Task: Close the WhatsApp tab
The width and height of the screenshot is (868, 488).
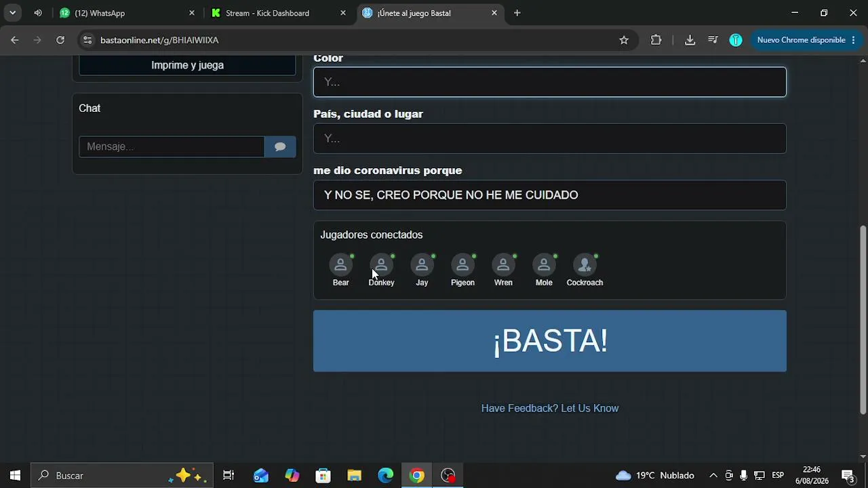Action: point(192,13)
